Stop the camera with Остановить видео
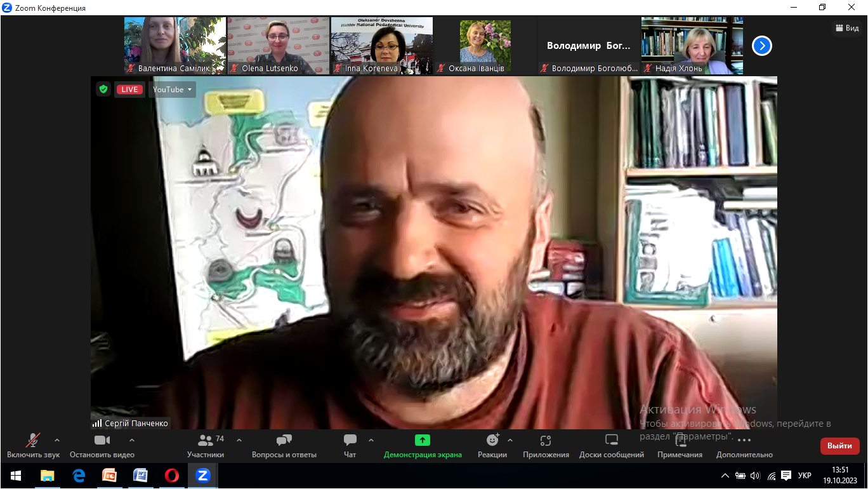The width and height of the screenshot is (868, 489). point(102,441)
